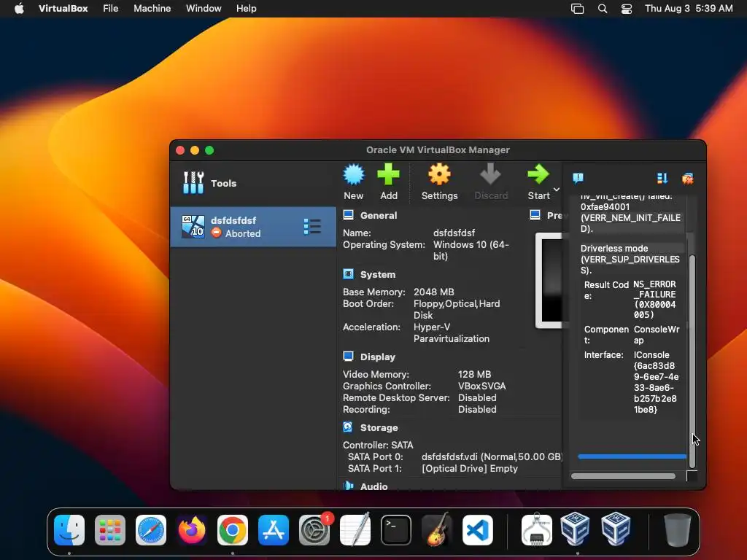Click the notification panel horizontal scrollbar
The width and height of the screenshot is (747, 560).
(623, 475)
